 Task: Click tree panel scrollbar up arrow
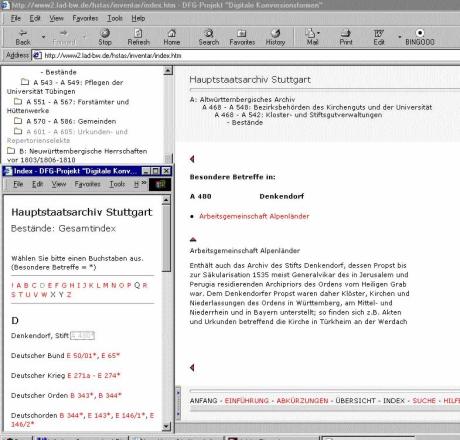(168, 70)
